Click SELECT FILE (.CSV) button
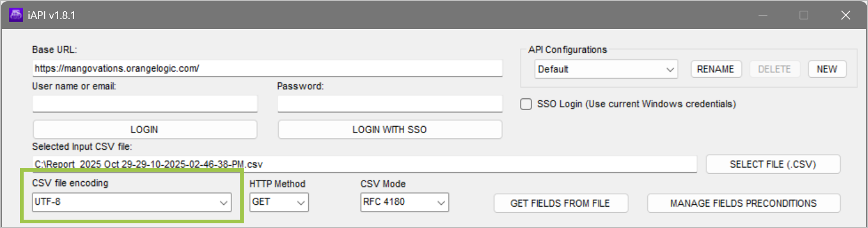The height and width of the screenshot is (228, 868). pos(773,164)
